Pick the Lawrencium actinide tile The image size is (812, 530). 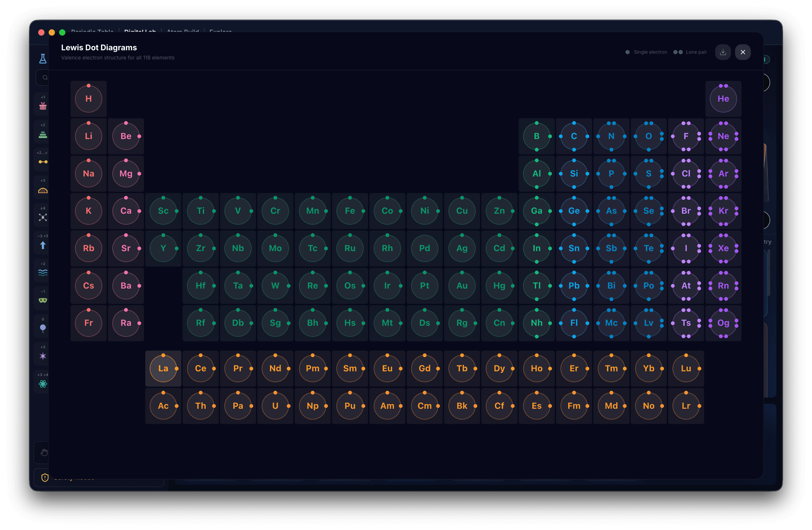point(686,406)
